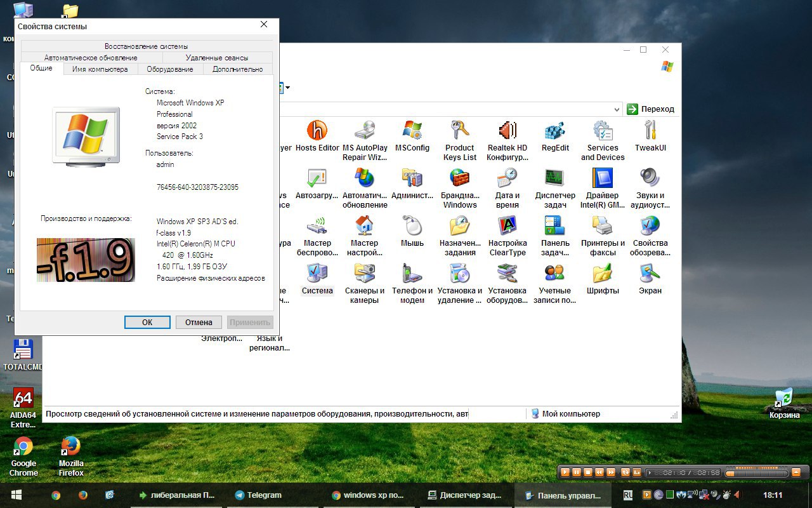
Task: Open Настройка ClearType icon
Action: (x=507, y=236)
